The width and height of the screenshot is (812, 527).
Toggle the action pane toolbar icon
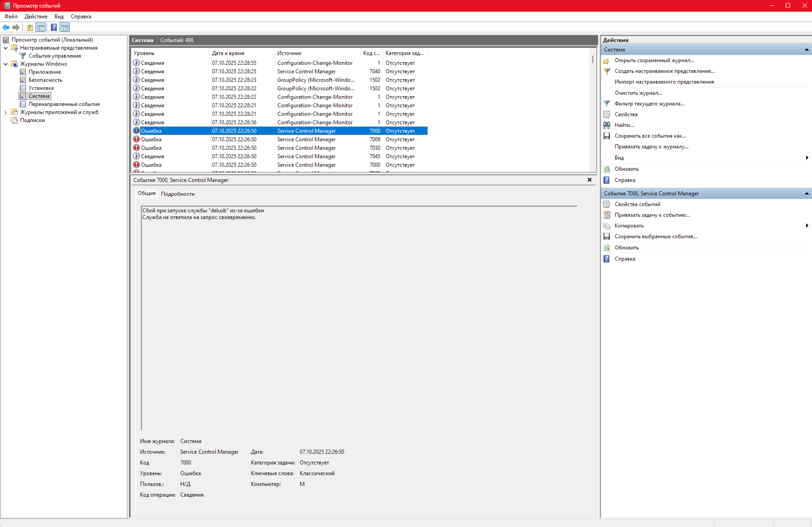point(65,27)
